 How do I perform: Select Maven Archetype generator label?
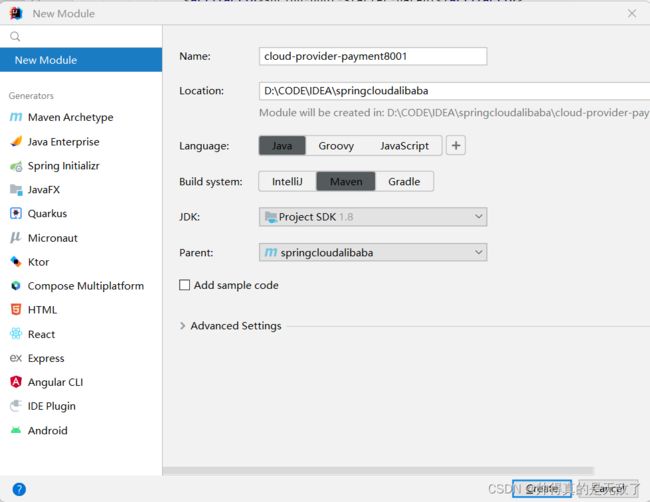click(x=70, y=117)
